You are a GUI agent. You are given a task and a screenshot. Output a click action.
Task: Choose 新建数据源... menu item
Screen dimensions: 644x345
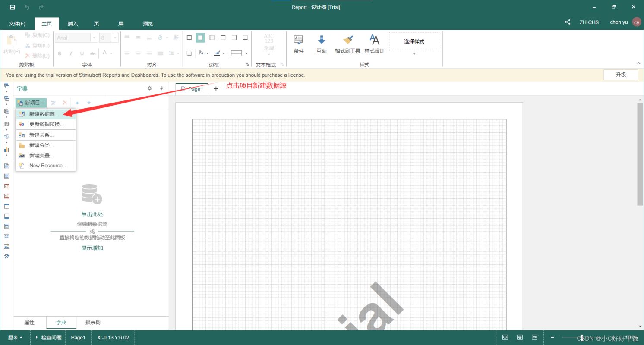click(x=46, y=114)
